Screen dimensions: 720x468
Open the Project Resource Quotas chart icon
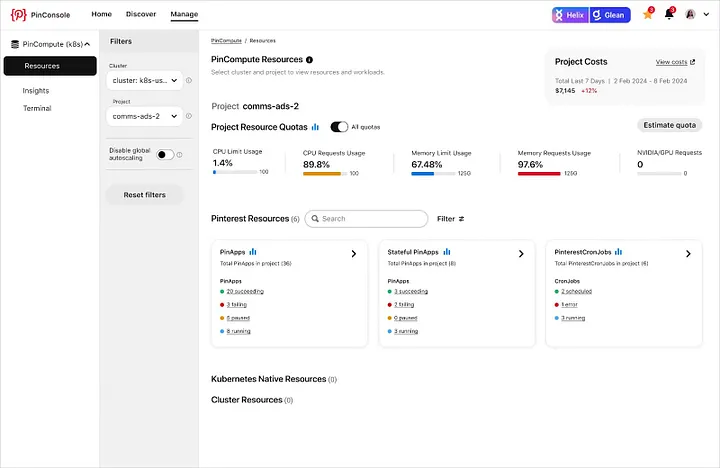315,127
